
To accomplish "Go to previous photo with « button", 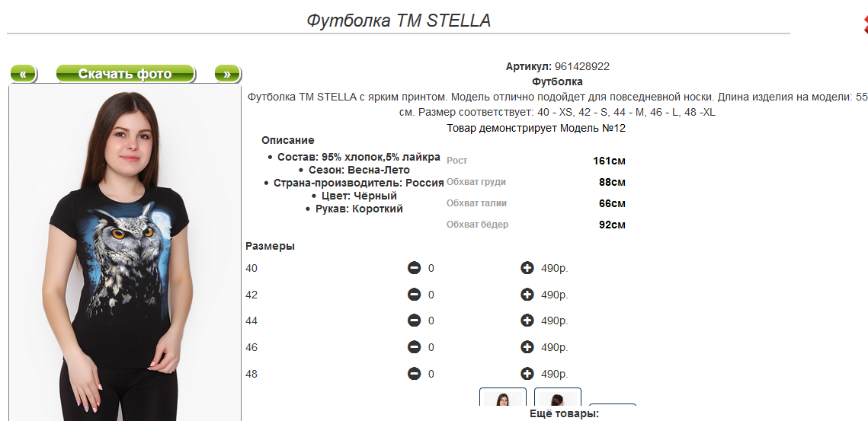I will pyautogui.click(x=24, y=74).
